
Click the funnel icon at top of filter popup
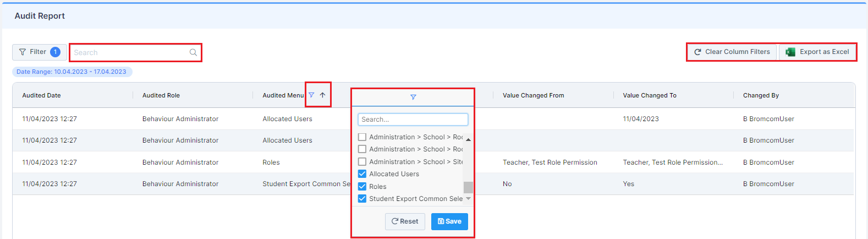pyautogui.click(x=413, y=97)
